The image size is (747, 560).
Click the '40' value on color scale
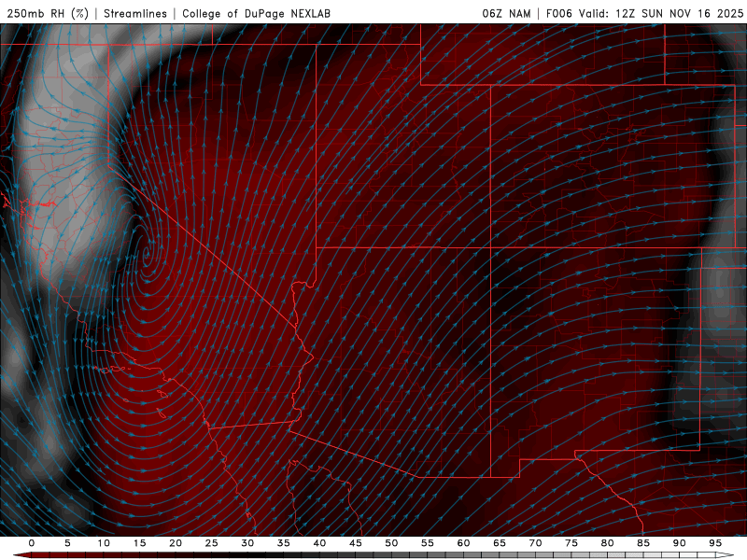[x=319, y=543]
